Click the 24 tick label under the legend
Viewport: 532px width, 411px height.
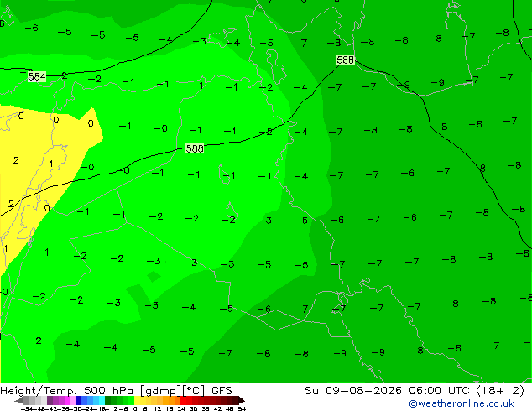(181, 408)
